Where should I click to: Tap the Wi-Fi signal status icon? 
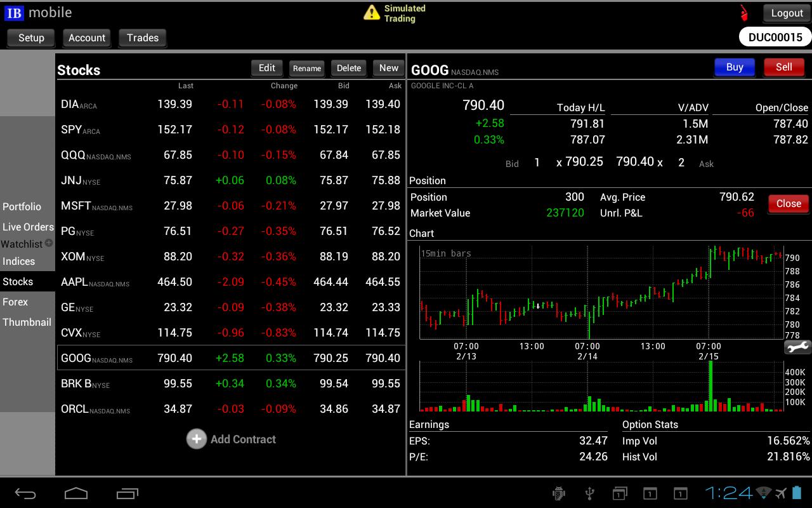click(764, 493)
